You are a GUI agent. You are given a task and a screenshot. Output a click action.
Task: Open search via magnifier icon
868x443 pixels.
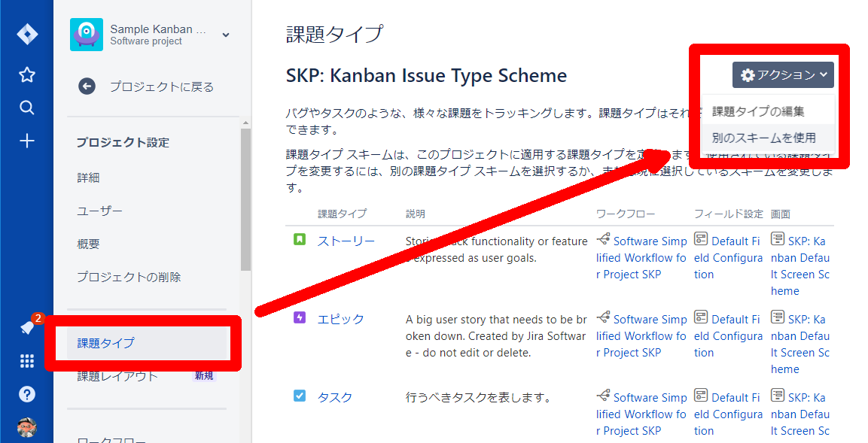[x=26, y=108]
